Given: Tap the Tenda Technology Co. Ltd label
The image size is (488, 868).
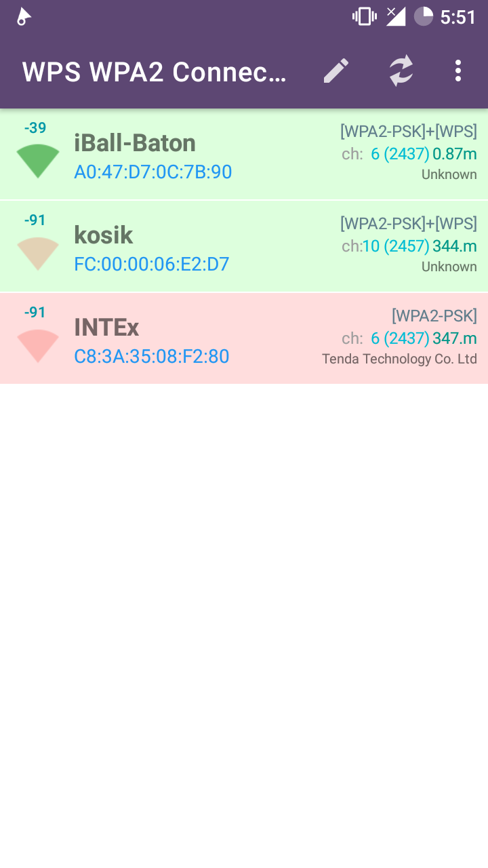Looking at the screenshot, I should coord(399,358).
